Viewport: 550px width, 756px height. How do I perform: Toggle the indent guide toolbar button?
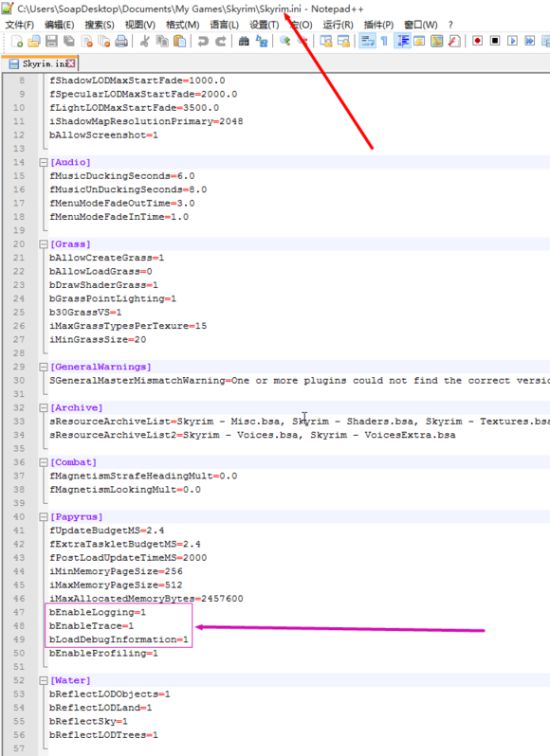(x=402, y=41)
